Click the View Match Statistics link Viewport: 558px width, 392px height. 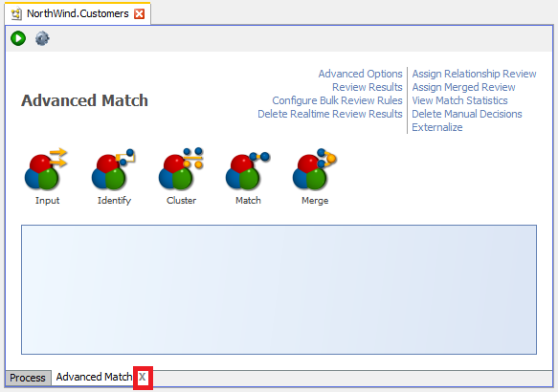(459, 100)
